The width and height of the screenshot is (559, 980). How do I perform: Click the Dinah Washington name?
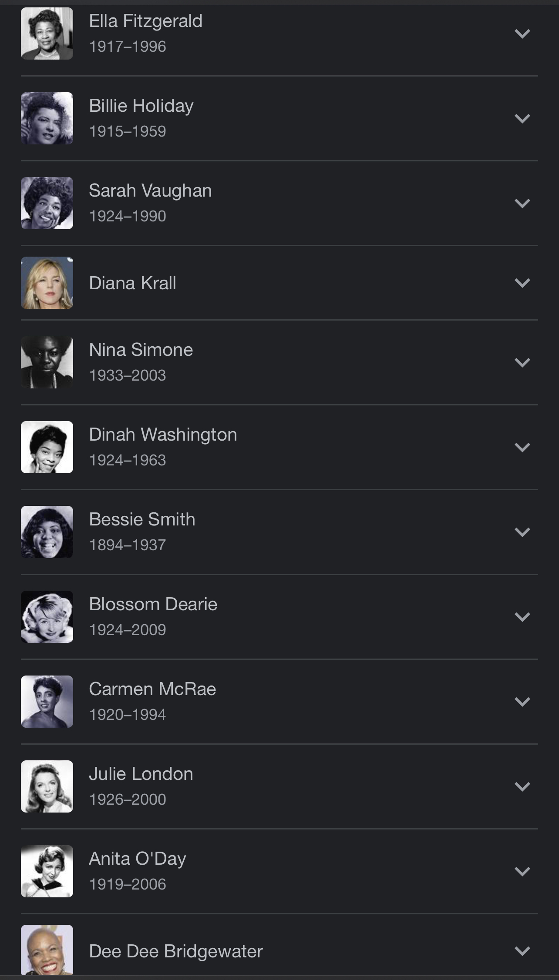(163, 435)
